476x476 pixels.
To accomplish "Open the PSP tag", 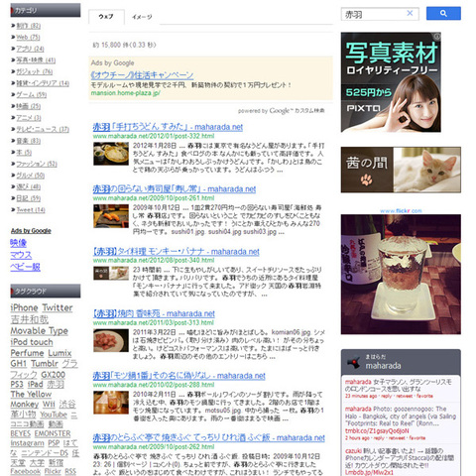I will click(54, 443).
